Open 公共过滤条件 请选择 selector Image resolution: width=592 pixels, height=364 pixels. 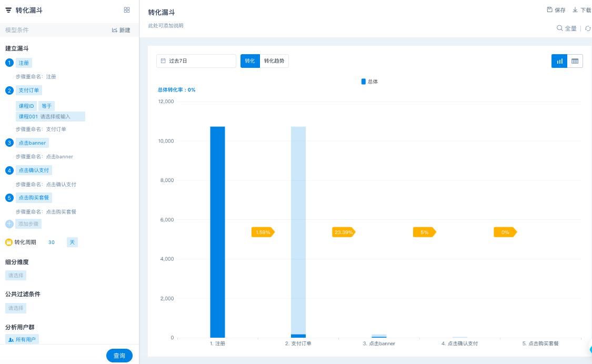[x=16, y=308]
